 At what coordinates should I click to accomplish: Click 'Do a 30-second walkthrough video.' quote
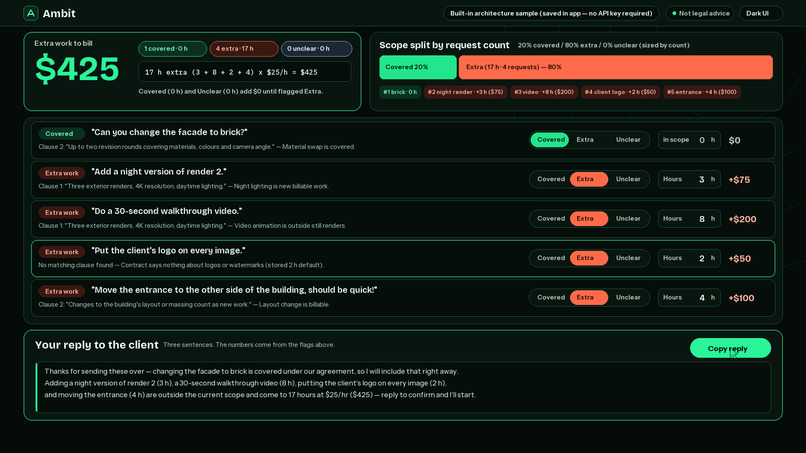167,211
